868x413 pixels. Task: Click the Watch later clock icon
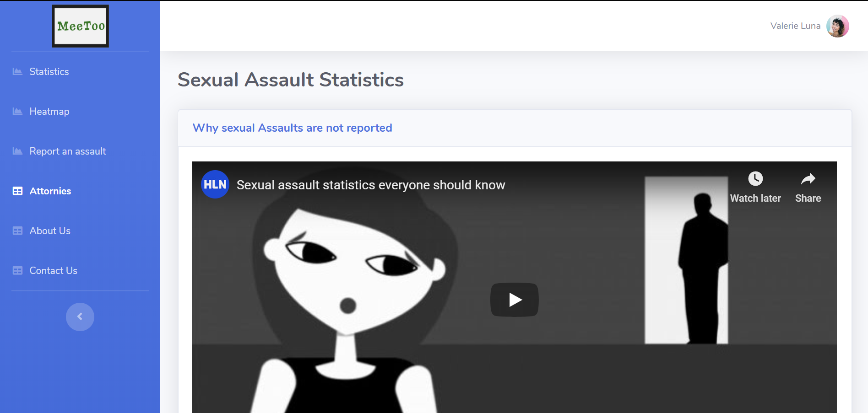(755, 178)
